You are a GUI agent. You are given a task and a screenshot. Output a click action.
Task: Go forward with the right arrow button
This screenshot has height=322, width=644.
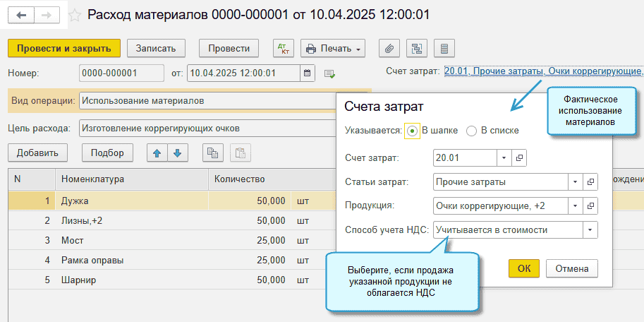(x=47, y=16)
